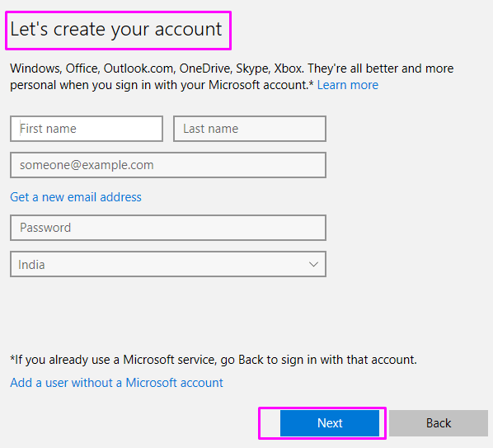This screenshot has height=448, width=493.
Task: Click the Let's create your account heading
Action: [116, 30]
